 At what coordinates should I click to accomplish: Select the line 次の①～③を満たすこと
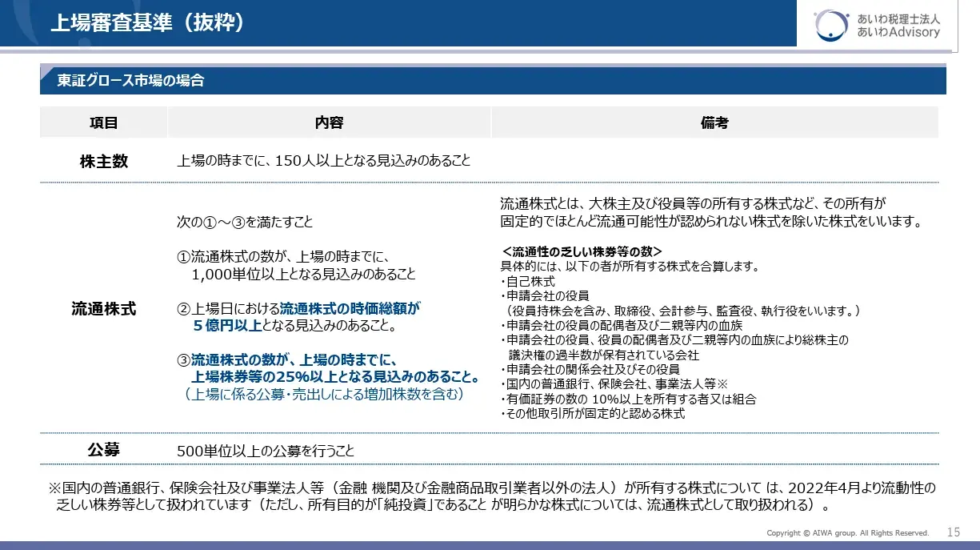246,222
